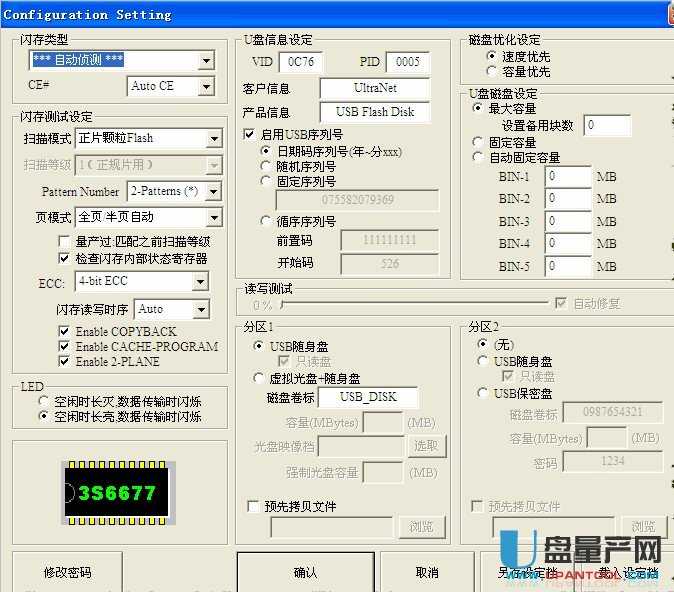Toggle partition 1 预先拷贝文件 checkbox
This screenshot has height=592, width=674.
click(253, 506)
